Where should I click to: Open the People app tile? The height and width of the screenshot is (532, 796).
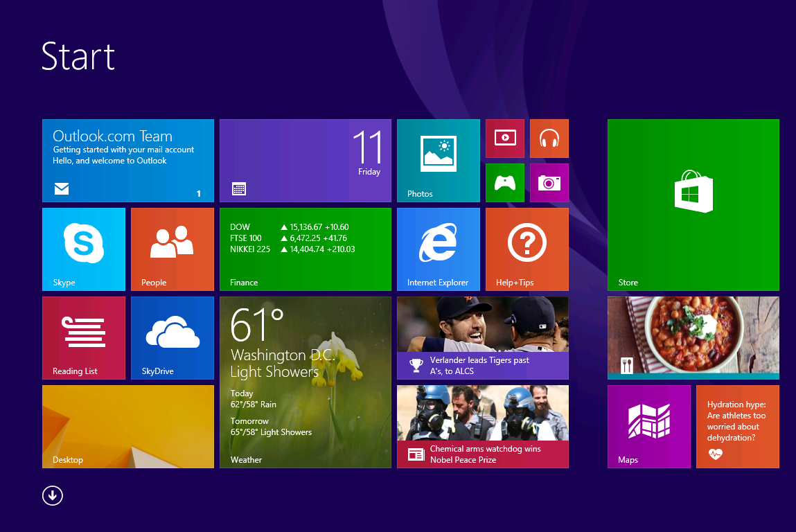173,249
